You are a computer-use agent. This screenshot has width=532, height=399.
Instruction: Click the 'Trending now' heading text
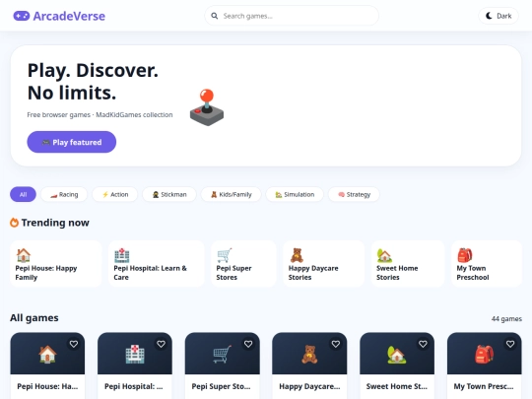55,223
